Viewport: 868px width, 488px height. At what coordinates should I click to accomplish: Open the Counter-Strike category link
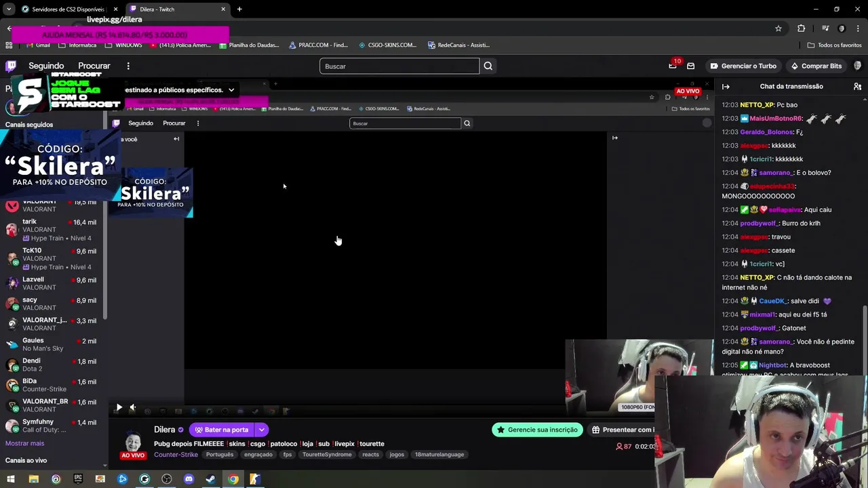pos(176,455)
